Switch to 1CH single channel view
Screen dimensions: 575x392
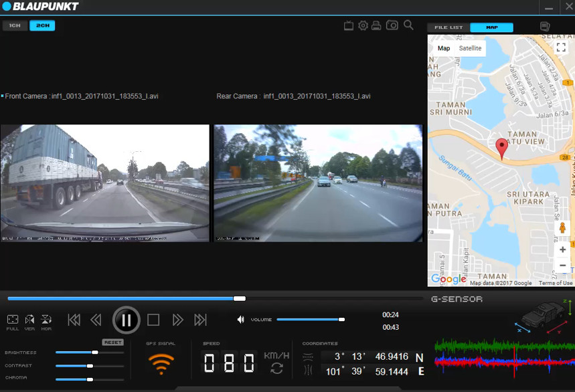pyautogui.click(x=15, y=25)
